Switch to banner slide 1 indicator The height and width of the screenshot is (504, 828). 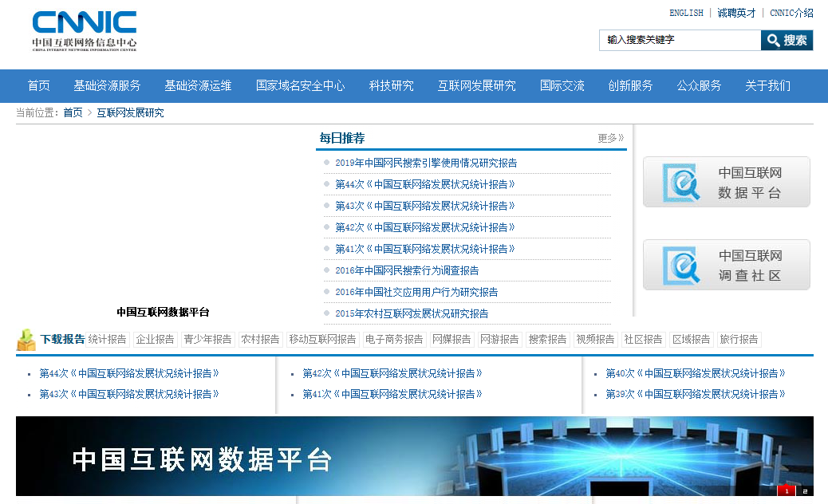[787, 490]
